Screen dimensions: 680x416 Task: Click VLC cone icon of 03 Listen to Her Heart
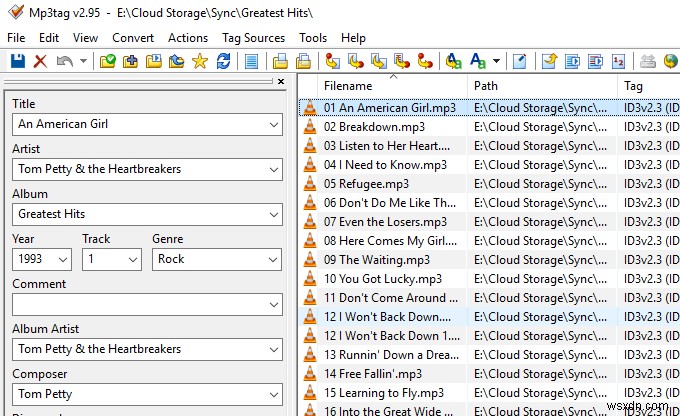click(310, 146)
